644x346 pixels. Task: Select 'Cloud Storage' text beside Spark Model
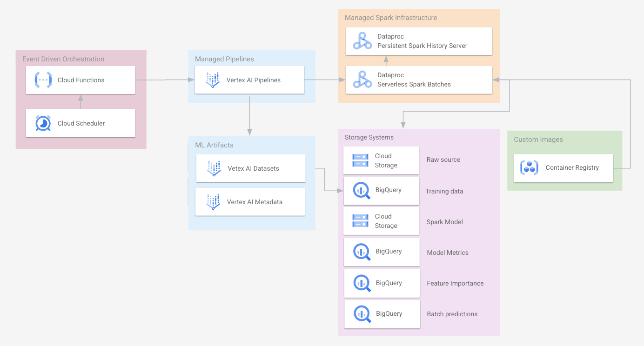[x=386, y=221]
